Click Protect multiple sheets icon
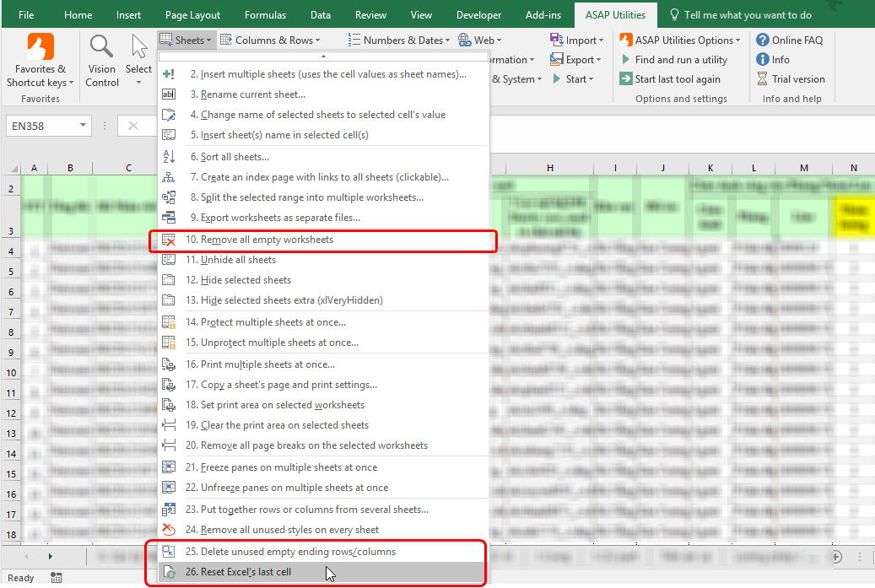 tap(169, 322)
